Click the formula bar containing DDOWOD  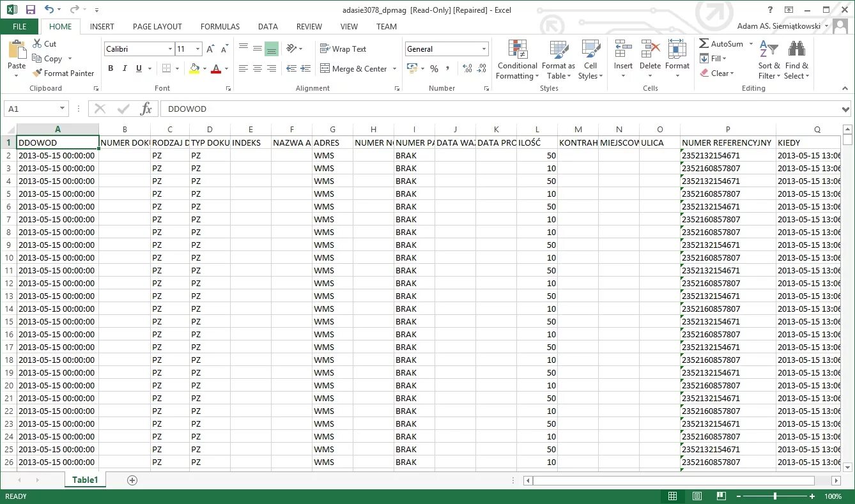501,109
